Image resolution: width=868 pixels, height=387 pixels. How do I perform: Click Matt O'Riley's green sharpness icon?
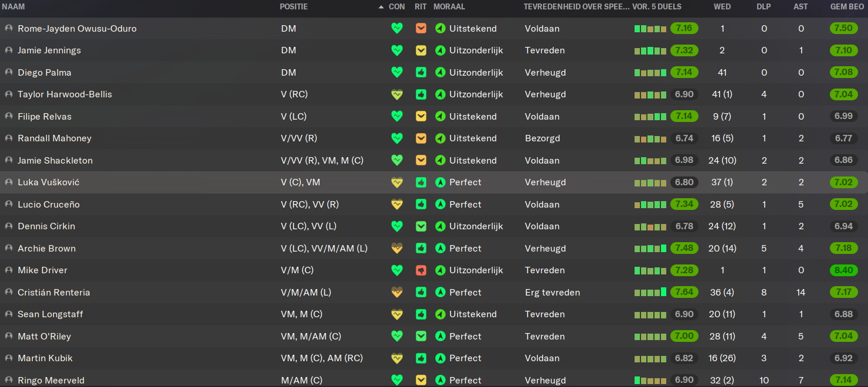pos(421,336)
